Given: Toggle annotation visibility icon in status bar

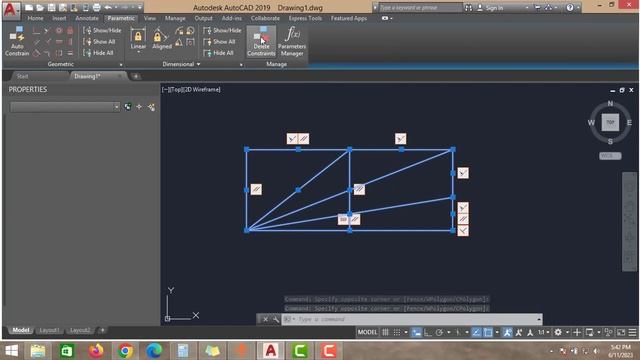Looking at the screenshot, I should [507, 332].
